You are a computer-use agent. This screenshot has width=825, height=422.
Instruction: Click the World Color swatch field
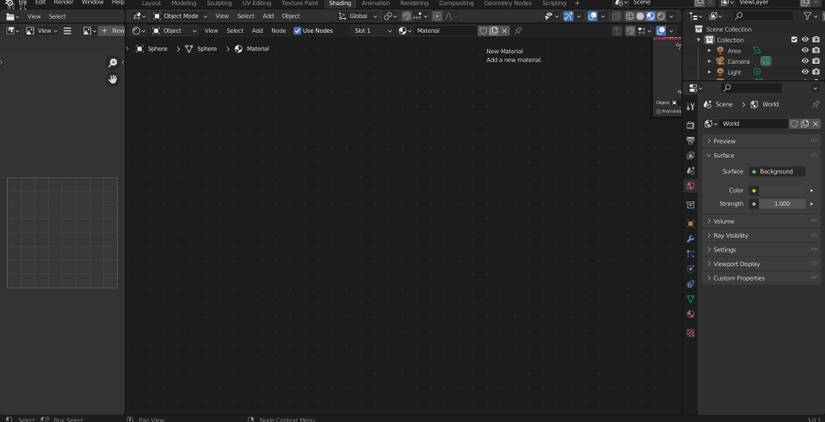(x=782, y=190)
